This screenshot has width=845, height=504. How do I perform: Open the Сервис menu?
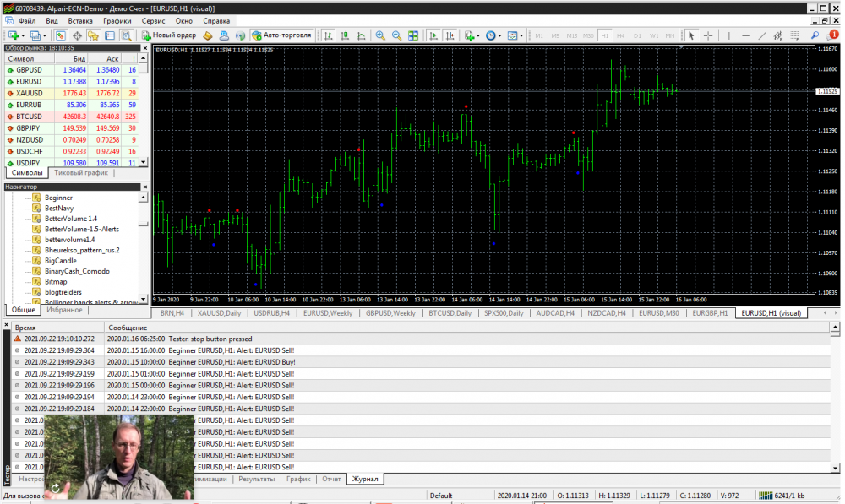coord(154,19)
